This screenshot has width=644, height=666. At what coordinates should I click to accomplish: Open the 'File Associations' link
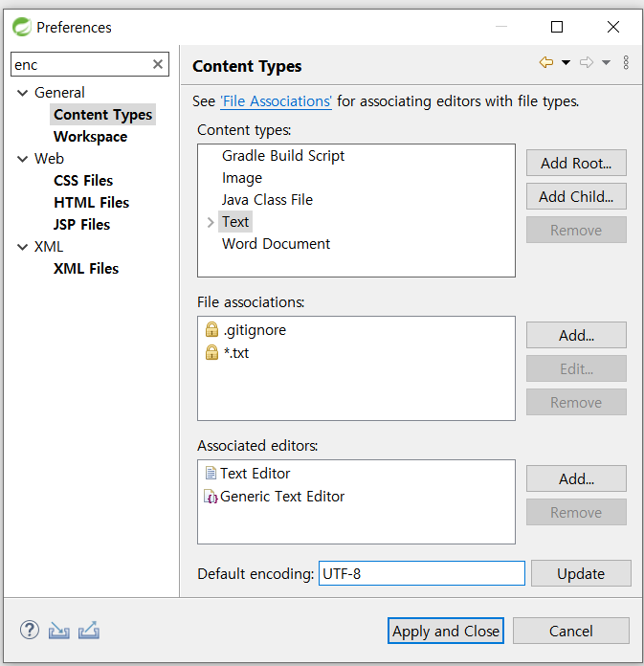coord(276,100)
